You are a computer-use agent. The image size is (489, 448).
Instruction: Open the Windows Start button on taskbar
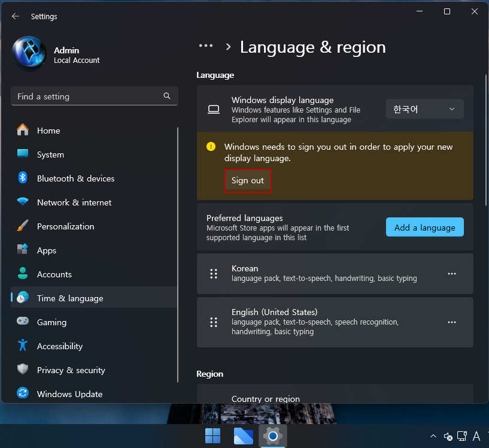(x=212, y=435)
